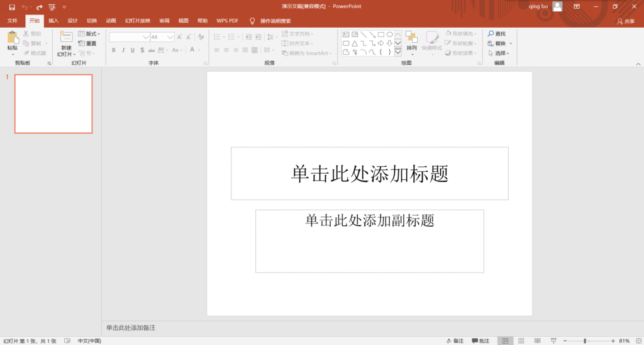
Task: Toggle the Notes (备注) pane in status bar
Action: coord(454,341)
